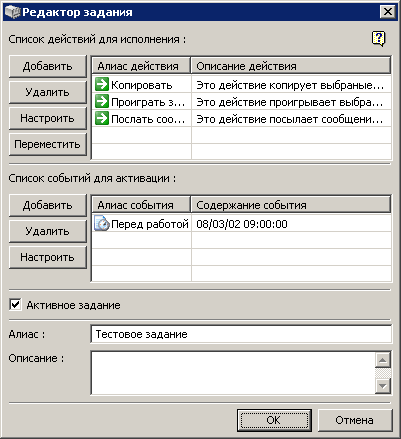Viewport: 401px width, 439px height.
Task: Click scroll down arrow in Описание box
Action: pos(383,386)
